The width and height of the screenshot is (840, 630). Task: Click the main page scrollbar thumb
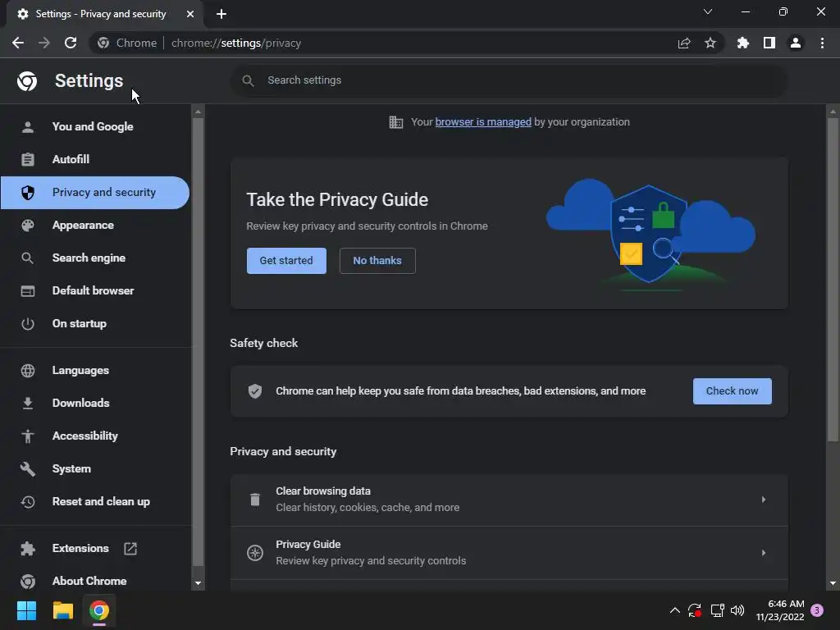click(833, 280)
